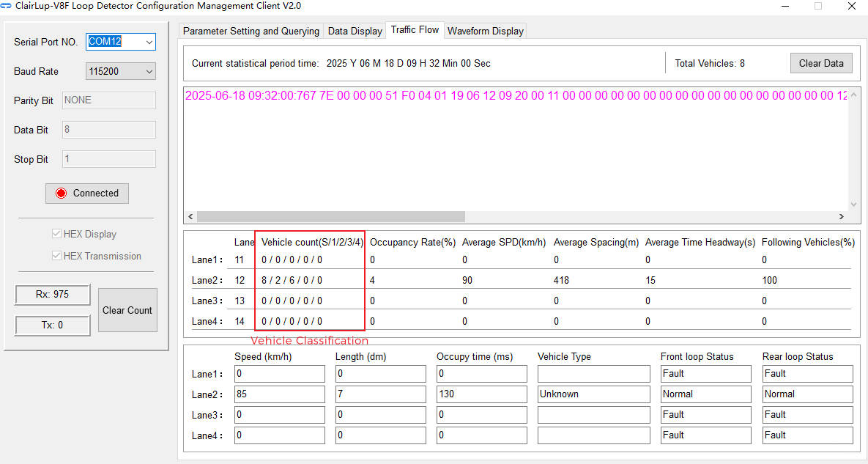This screenshot has width=868, height=464.
Task: Click the Lane3 Speed (km/h) field
Action: coord(280,415)
